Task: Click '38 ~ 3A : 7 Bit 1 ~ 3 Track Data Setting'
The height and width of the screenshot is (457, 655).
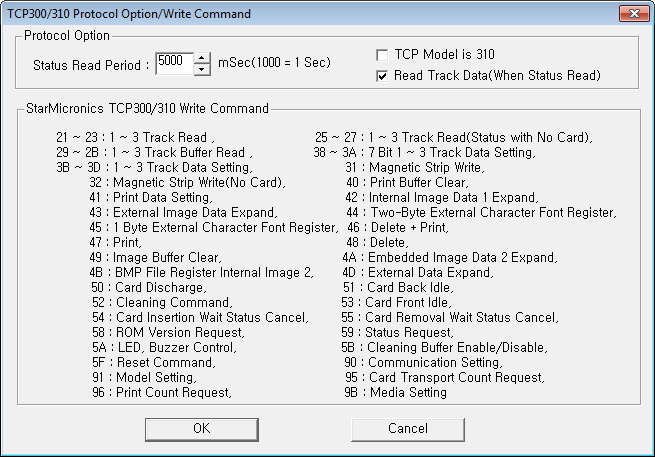Action: point(424,152)
